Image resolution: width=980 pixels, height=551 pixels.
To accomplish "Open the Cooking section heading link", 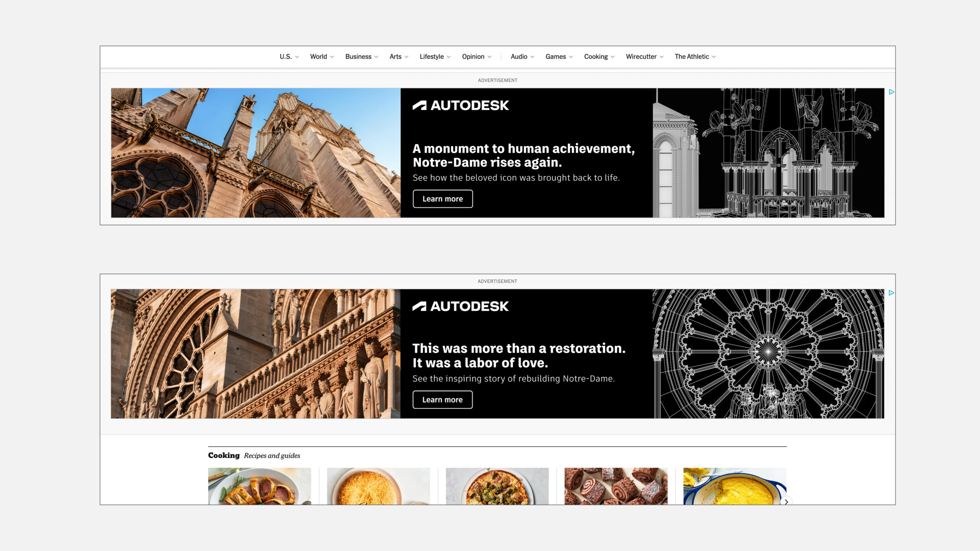I will pyautogui.click(x=224, y=455).
